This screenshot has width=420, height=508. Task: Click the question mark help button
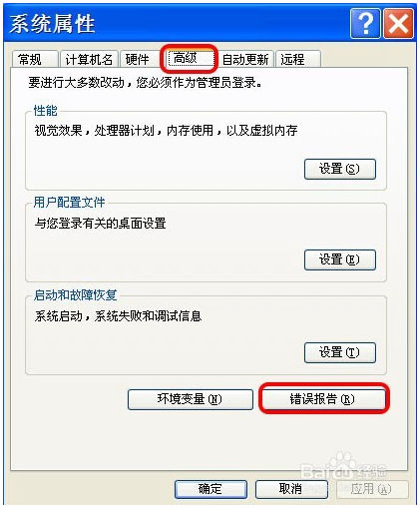365,24
